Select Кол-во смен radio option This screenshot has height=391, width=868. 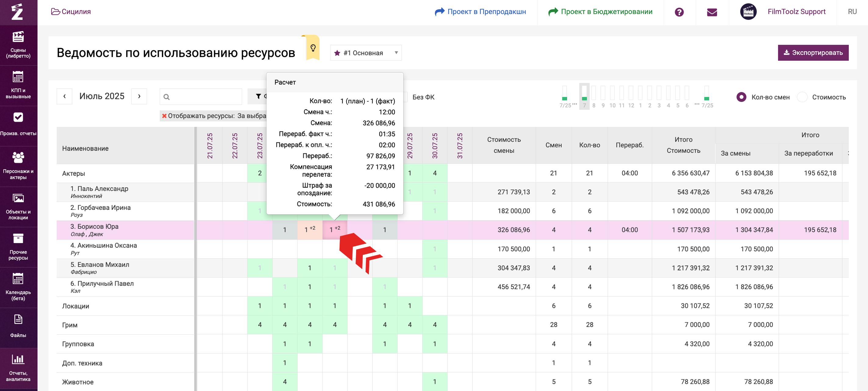coord(741,97)
